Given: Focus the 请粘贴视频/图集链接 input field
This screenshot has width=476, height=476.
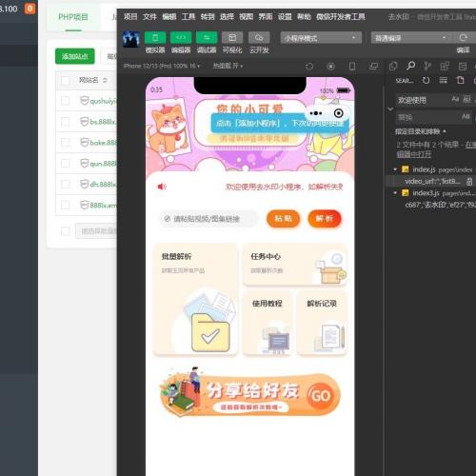Looking at the screenshot, I should pyautogui.click(x=208, y=219).
